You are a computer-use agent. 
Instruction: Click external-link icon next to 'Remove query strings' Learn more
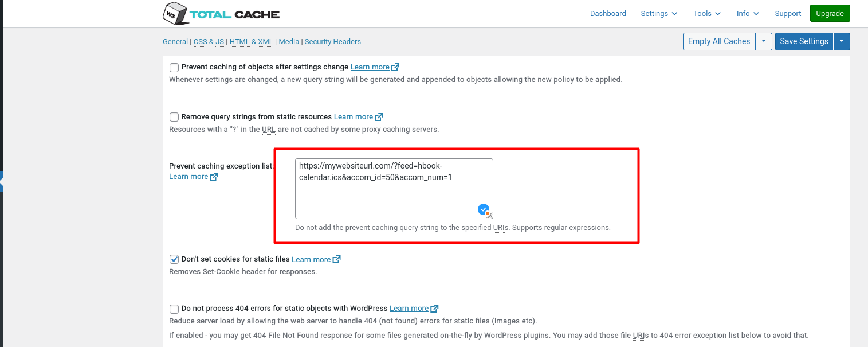click(379, 116)
